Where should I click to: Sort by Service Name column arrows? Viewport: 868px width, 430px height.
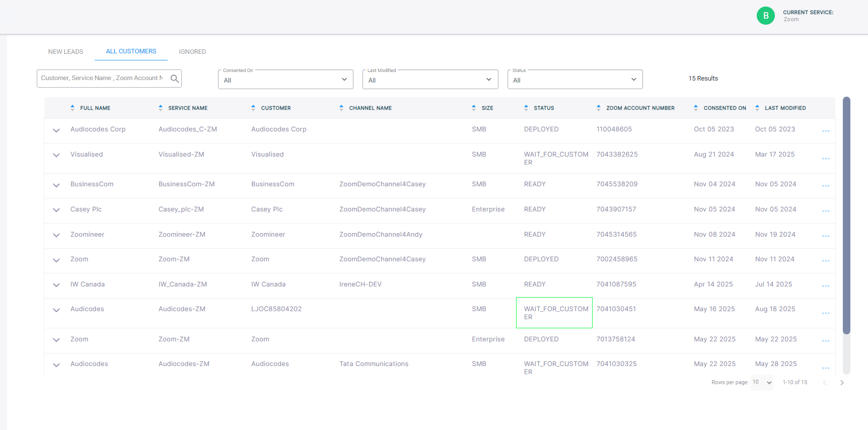pos(161,108)
